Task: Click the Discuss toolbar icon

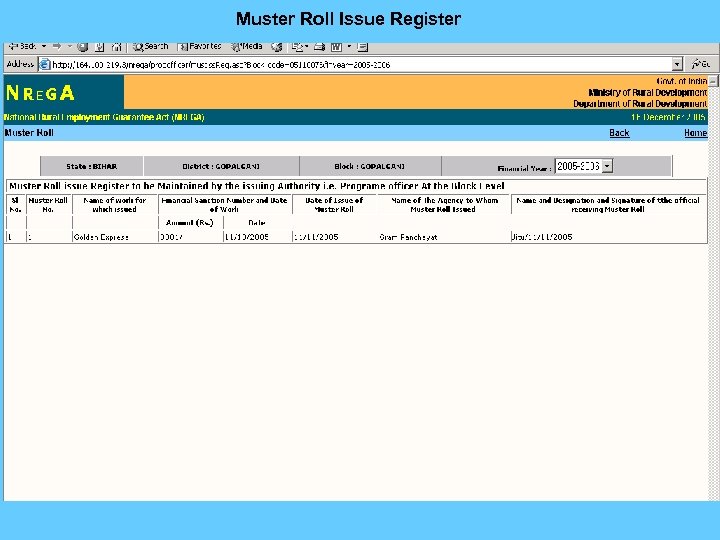Action: (362, 47)
